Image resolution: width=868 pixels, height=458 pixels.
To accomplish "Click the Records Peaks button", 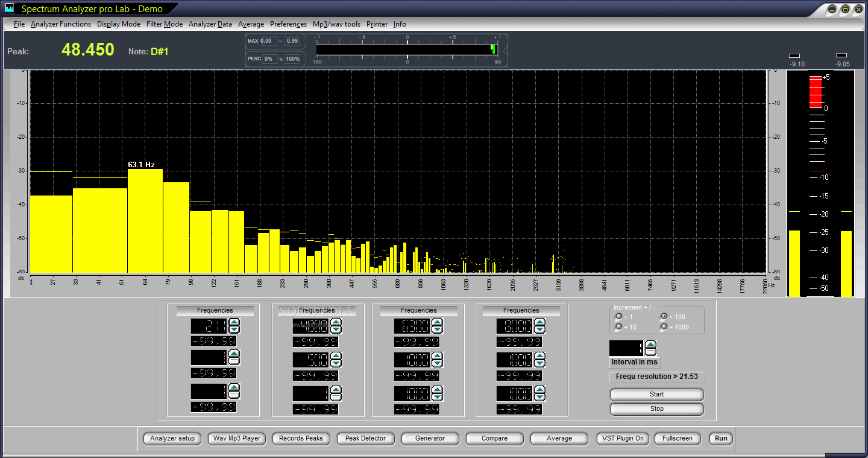I will (301, 439).
